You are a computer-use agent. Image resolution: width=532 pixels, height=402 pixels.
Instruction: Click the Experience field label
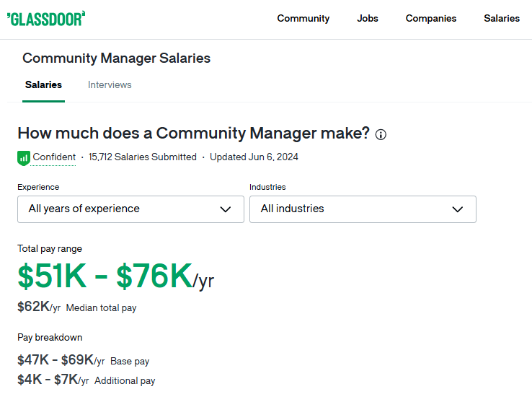(x=38, y=187)
